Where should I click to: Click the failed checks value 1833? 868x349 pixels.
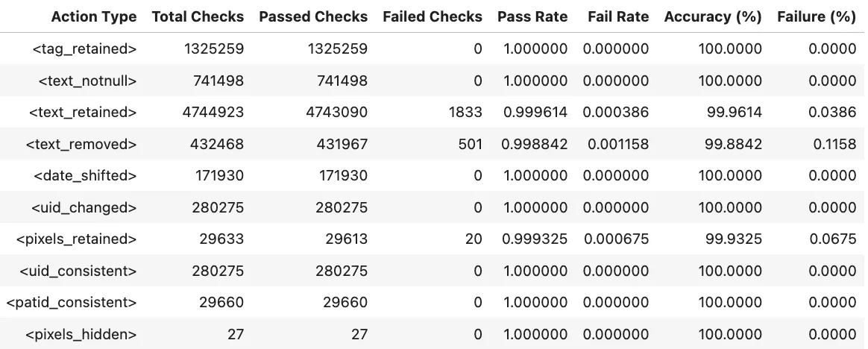(x=466, y=113)
